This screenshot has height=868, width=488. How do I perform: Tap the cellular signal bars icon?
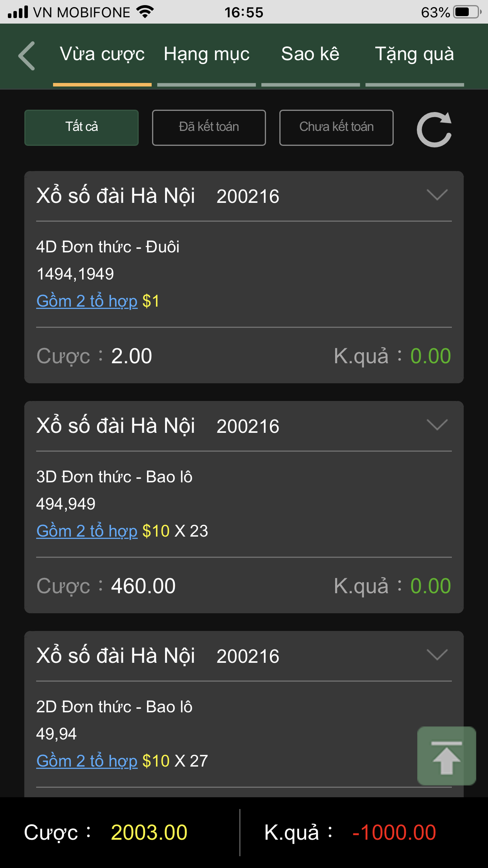pos(18,12)
